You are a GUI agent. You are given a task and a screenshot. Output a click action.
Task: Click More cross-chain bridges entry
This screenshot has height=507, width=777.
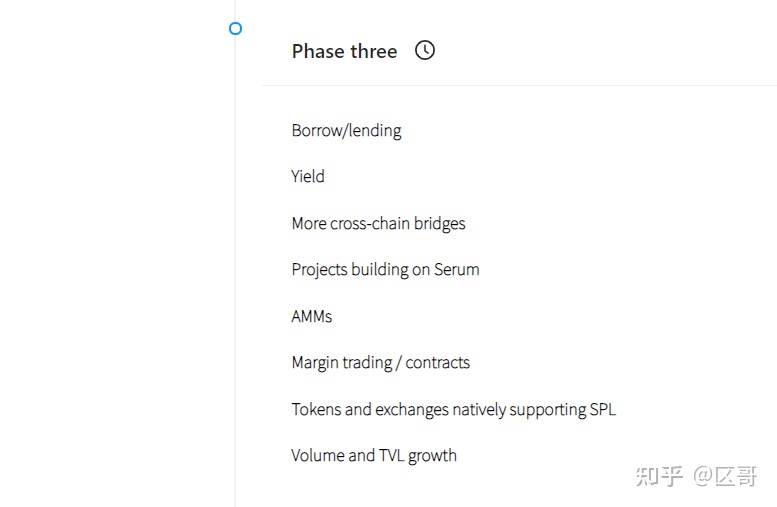tap(379, 224)
